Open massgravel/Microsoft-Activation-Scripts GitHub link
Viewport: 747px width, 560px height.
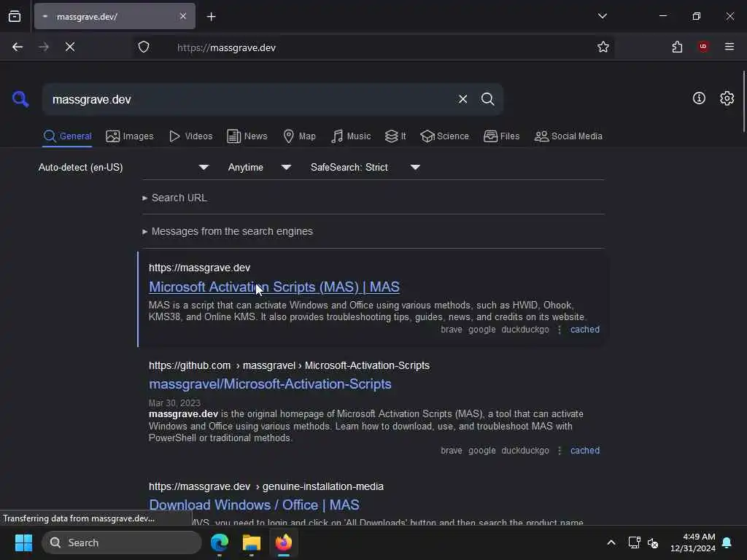[x=270, y=384]
